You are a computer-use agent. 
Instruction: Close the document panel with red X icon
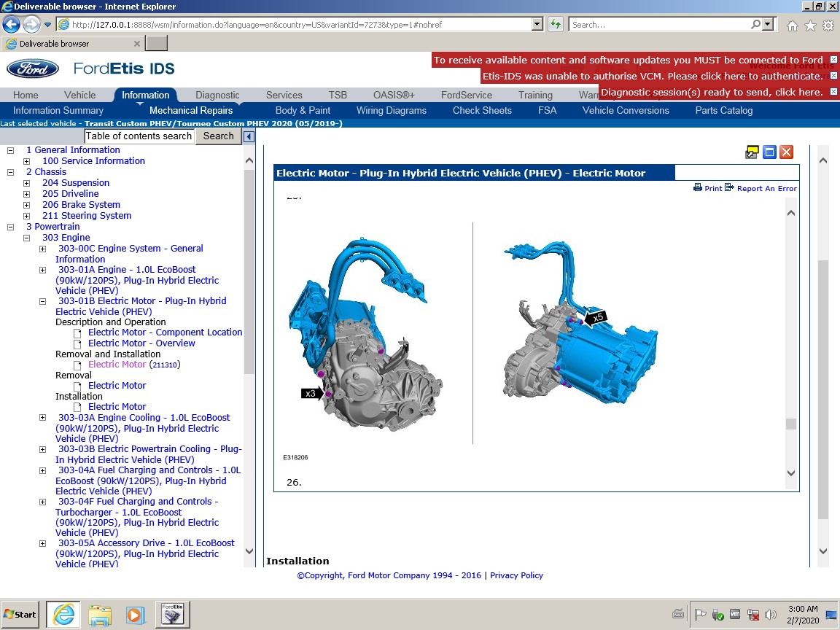[x=786, y=152]
